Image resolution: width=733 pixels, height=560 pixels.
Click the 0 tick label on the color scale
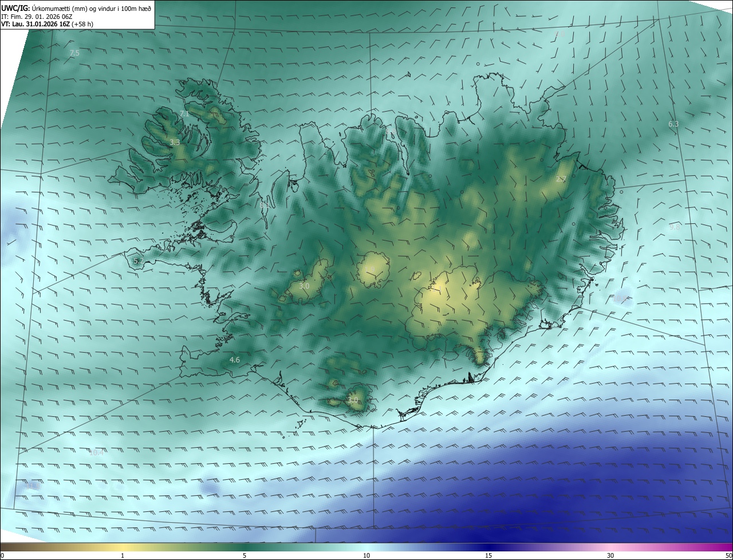pos(2,555)
